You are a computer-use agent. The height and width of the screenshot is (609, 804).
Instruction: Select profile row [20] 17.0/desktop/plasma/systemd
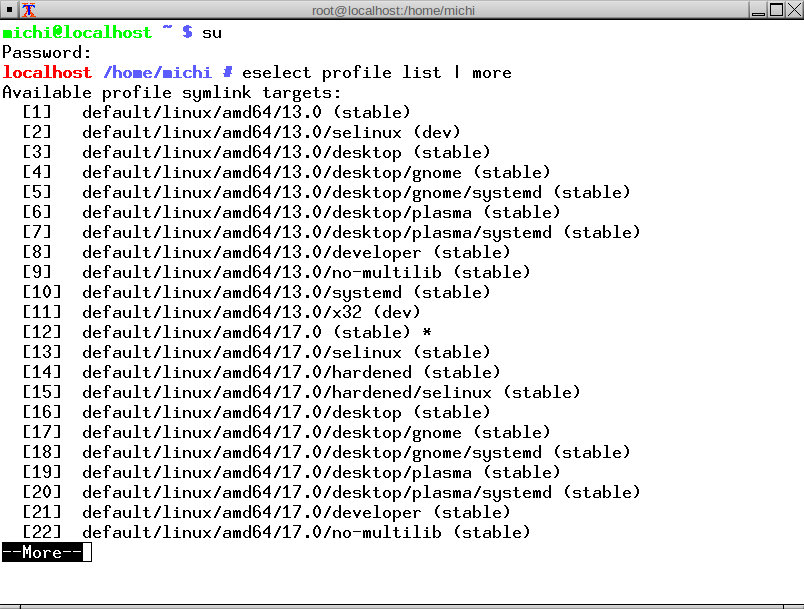tap(332, 493)
